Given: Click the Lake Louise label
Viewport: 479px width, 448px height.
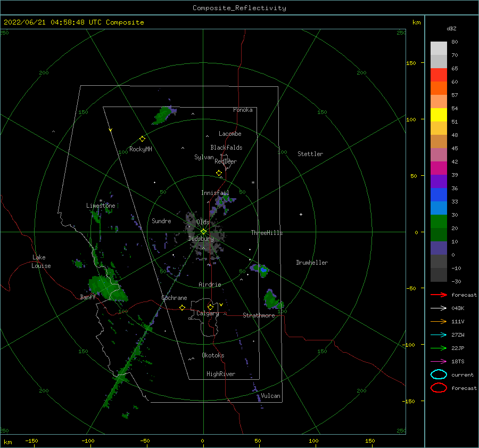Looking at the screenshot, I should [41, 262].
